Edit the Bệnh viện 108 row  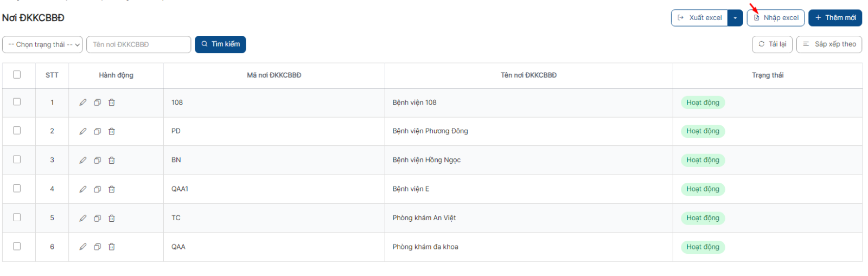tap(83, 102)
